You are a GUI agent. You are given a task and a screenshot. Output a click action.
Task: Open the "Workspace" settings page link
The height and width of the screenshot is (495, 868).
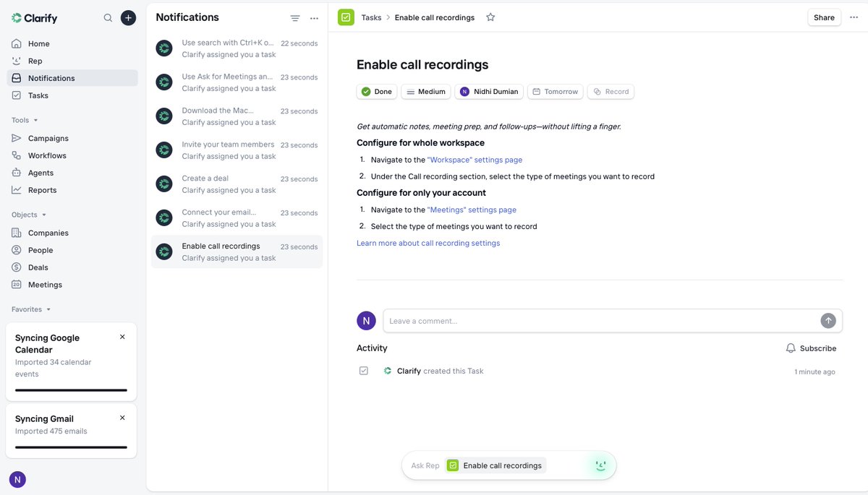point(475,160)
